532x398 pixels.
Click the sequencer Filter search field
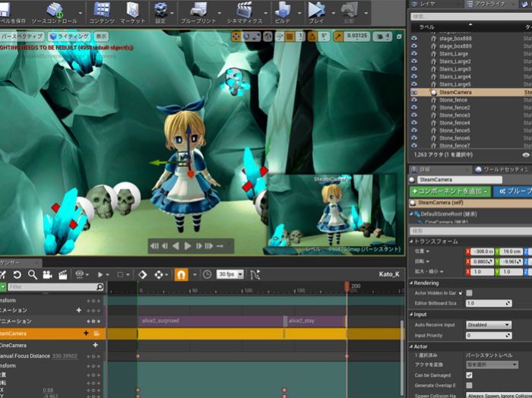(55, 287)
